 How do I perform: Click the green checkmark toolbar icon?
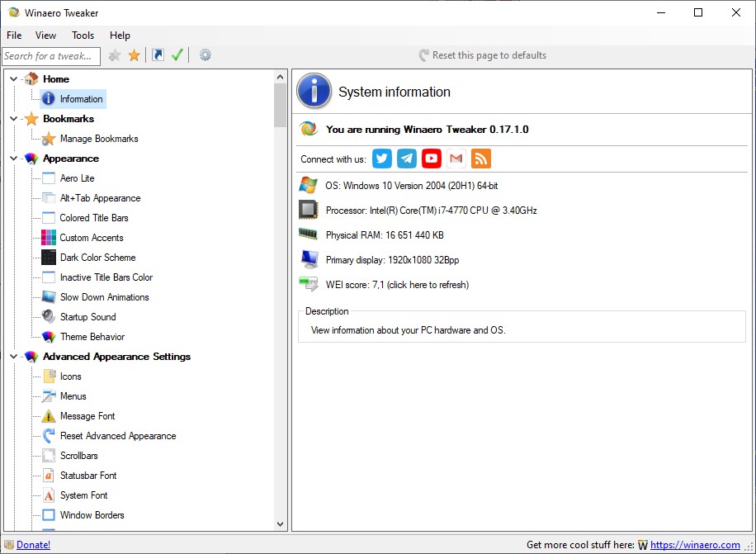coord(177,55)
